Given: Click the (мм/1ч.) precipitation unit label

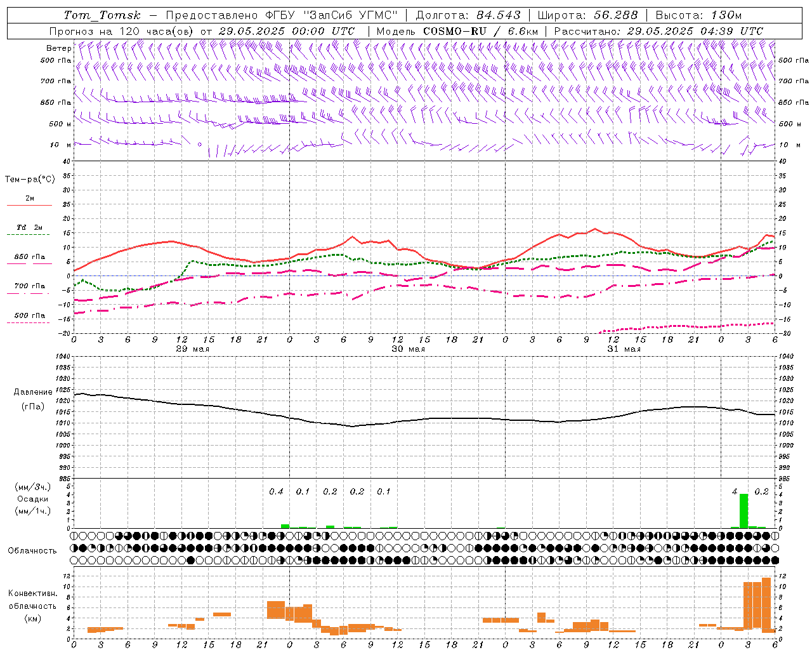Looking at the screenshot, I should pyautogui.click(x=32, y=511).
